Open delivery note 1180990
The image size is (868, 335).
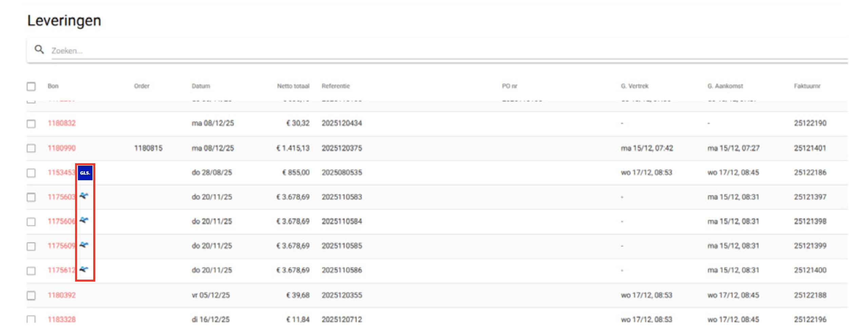(62, 148)
